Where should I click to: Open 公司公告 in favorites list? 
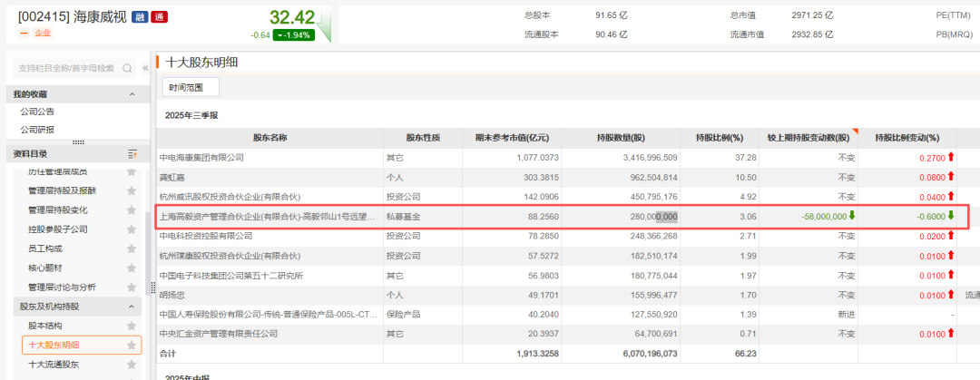38,112
